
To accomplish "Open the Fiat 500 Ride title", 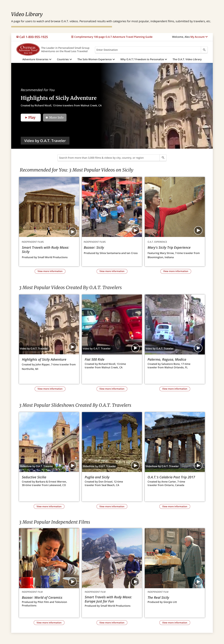I will 95,360.
